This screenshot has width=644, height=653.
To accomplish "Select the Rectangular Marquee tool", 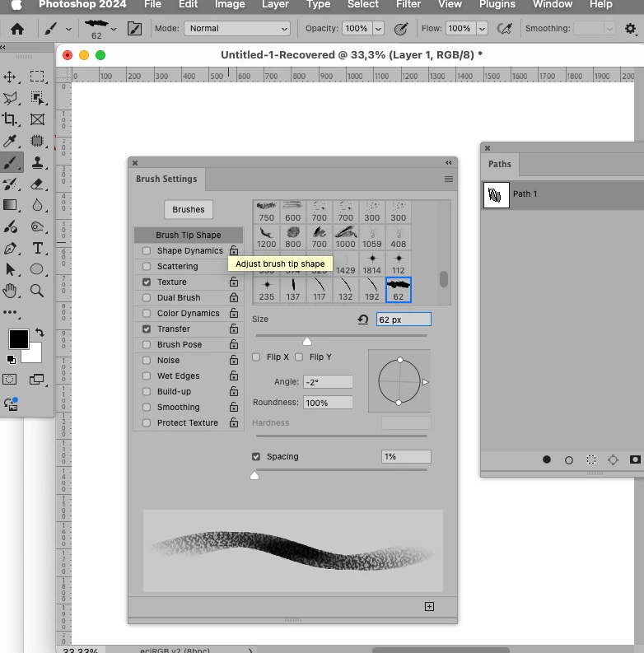I will coord(37,77).
